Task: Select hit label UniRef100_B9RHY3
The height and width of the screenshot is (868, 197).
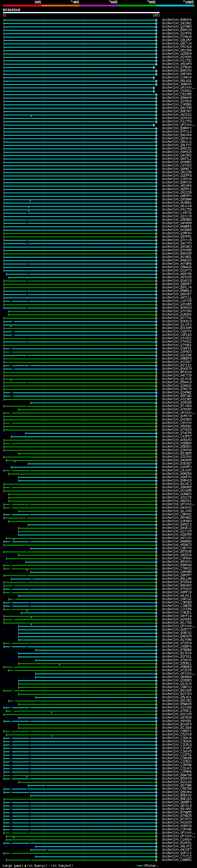Action: (176, 128)
